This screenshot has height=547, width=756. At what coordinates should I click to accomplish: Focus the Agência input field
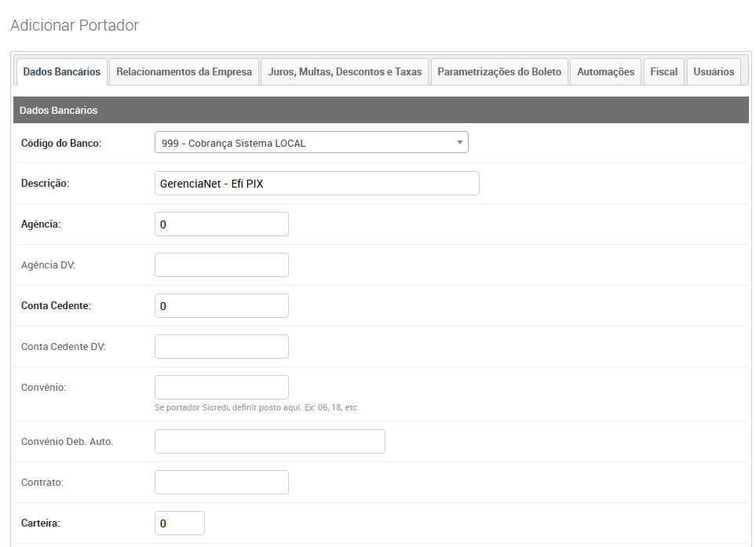pyautogui.click(x=221, y=224)
